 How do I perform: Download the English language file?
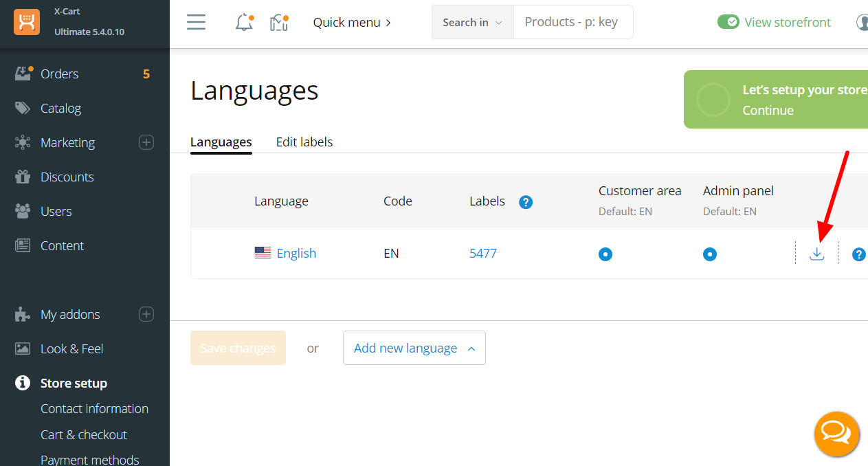tap(817, 253)
